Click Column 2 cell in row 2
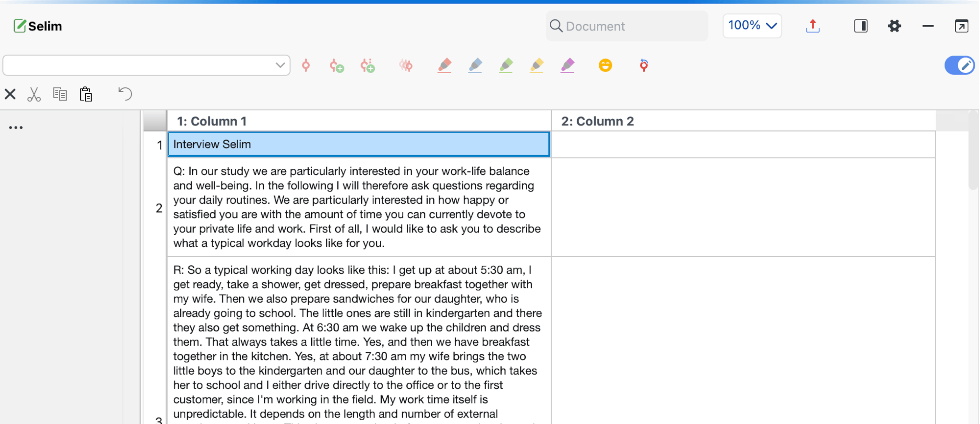Screen dimensions: 980x424 (x=743, y=207)
